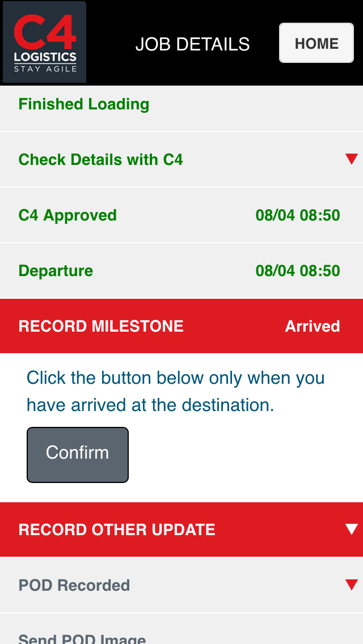Expand Check Details with C4 red arrow
This screenshot has width=363, height=644.
(351, 159)
